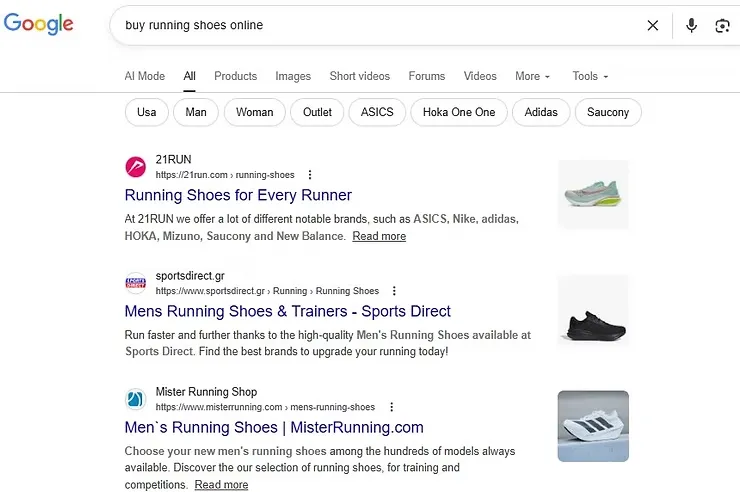
Task: Open the black running shoe thumbnail
Action: pyautogui.click(x=593, y=310)
